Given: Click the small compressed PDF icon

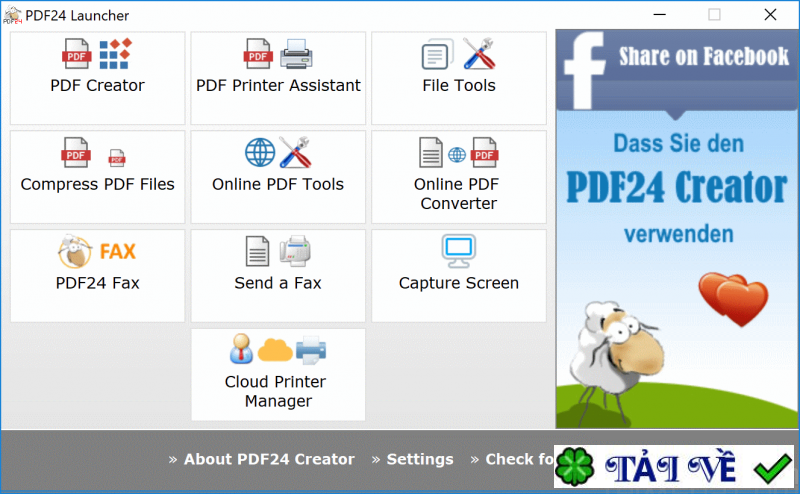Looking at the screenshot, I should click(x=117, y=158).
